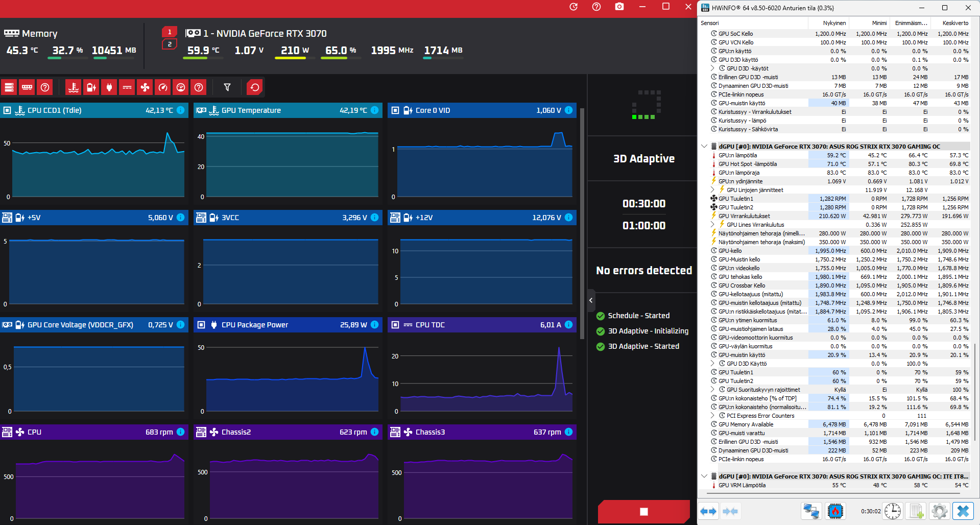980x525 pixels.
Task: Open the sensor filter funnel icon
Action: click(227, 87)
